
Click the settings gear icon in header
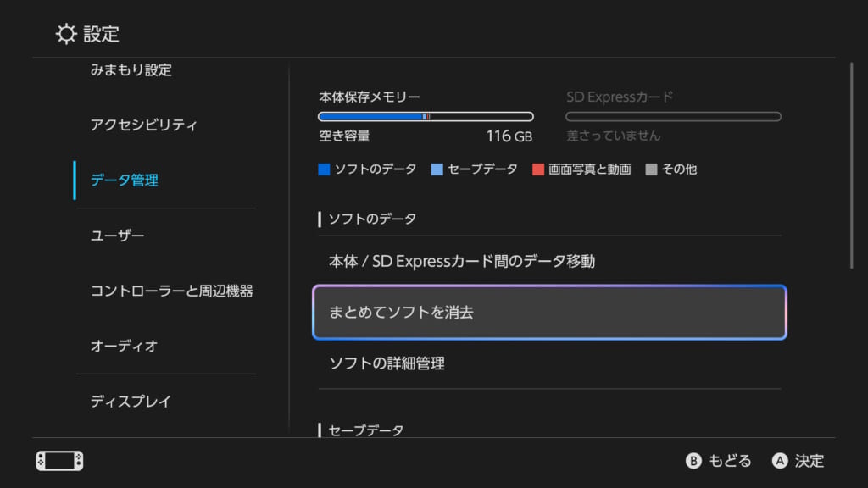pos(66,34)
